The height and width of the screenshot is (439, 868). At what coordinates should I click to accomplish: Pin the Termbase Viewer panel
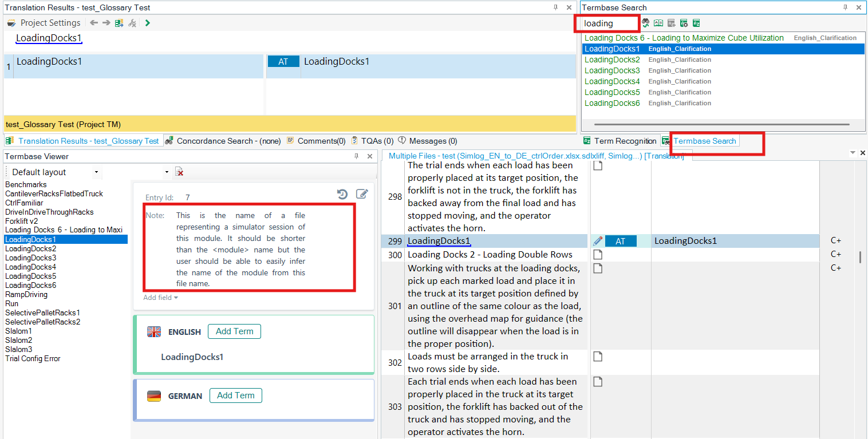click(x=356, y=156)
